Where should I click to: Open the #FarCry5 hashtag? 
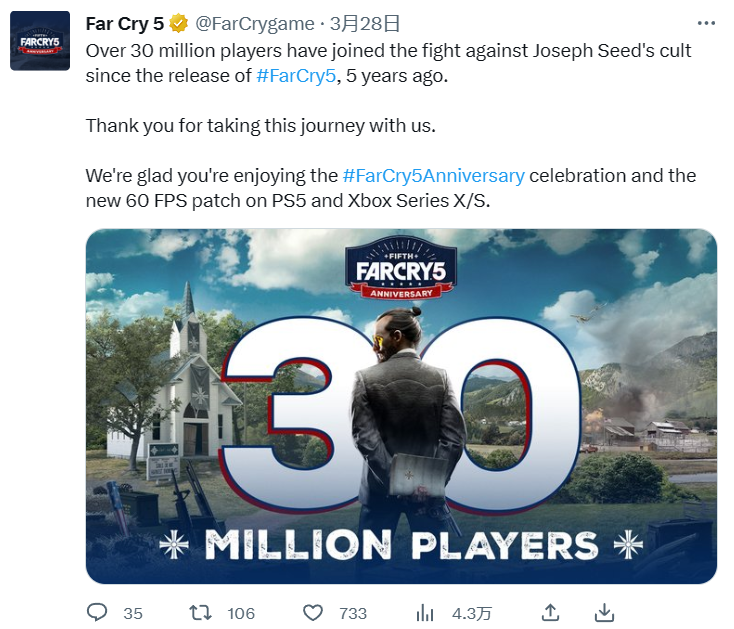[x=296, y=75]
